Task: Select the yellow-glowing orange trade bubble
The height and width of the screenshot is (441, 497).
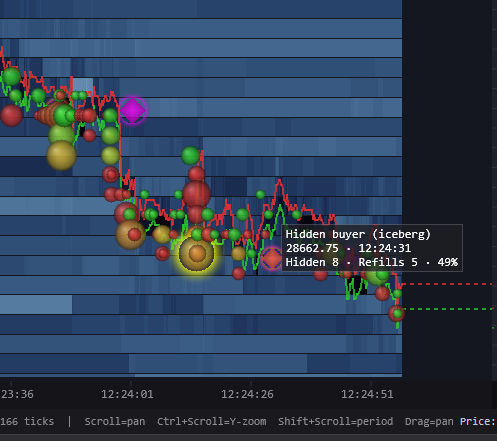Action: [196, 254]
